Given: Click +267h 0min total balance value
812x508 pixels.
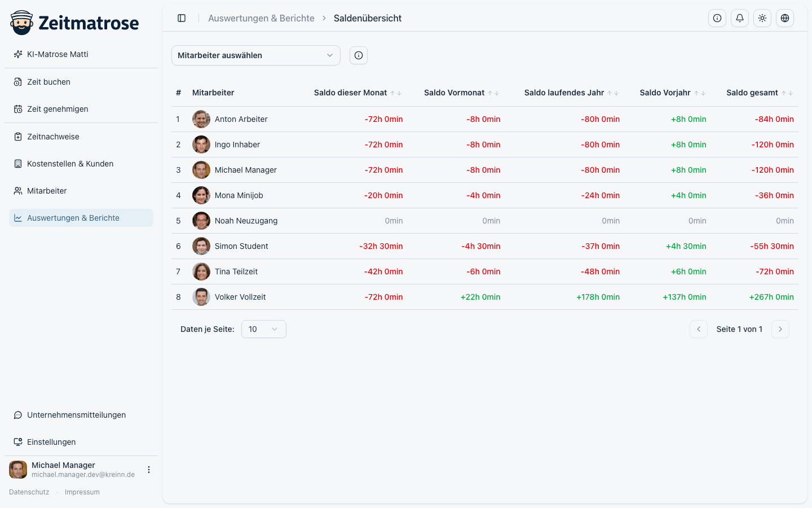Looking at the screenshot, I should (771, 297).
